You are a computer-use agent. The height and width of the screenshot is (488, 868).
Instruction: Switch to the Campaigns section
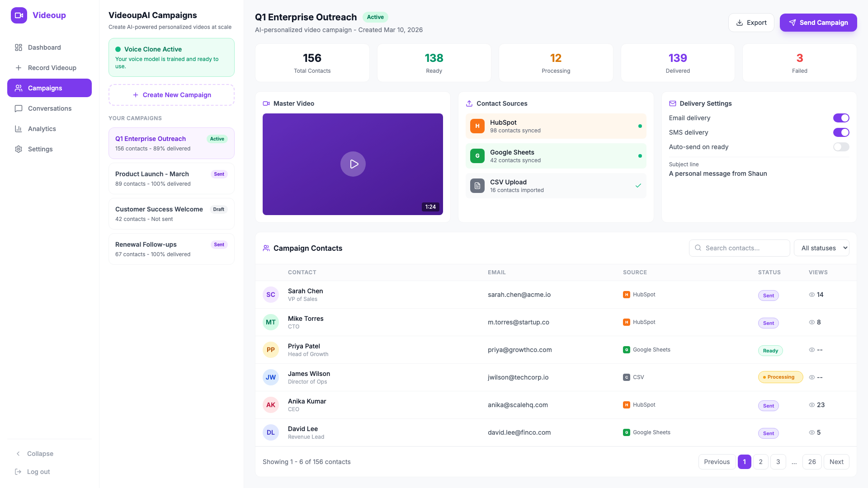(45, 88)
